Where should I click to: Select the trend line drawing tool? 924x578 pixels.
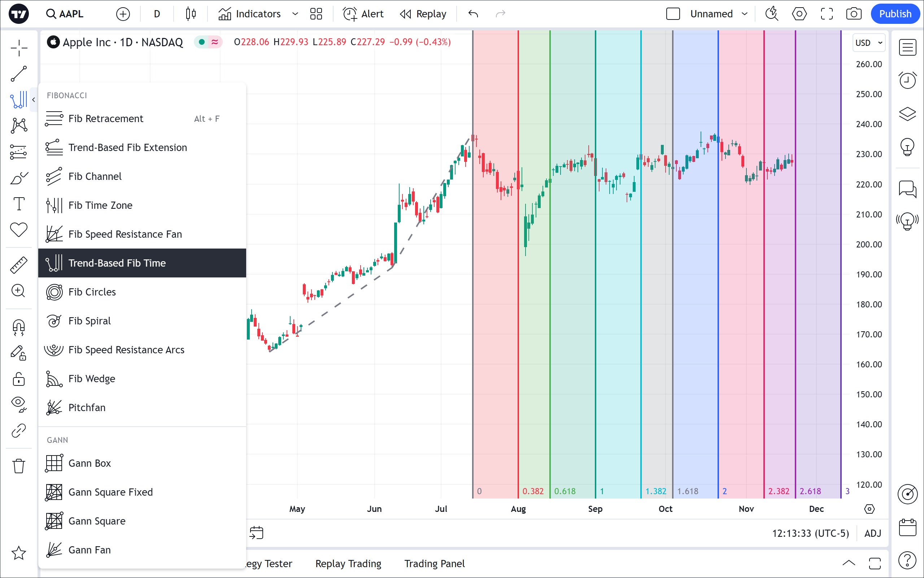coord(19,74)
